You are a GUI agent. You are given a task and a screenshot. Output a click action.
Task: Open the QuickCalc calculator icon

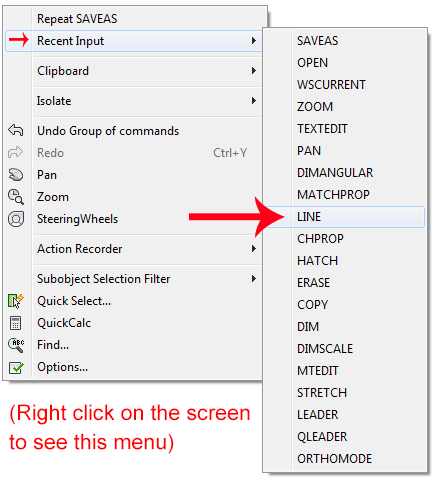point(16,323)
